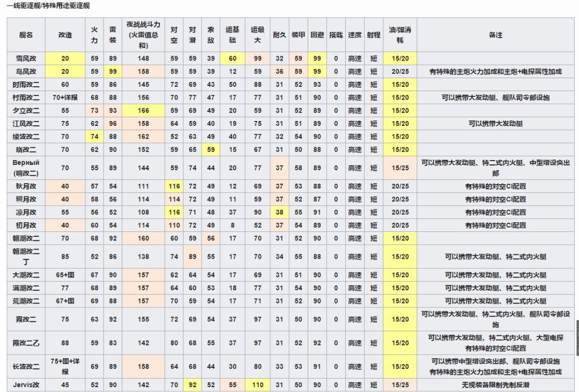
Task: Select the ship name 朝潮改二丁
Action: pos(26,257)
